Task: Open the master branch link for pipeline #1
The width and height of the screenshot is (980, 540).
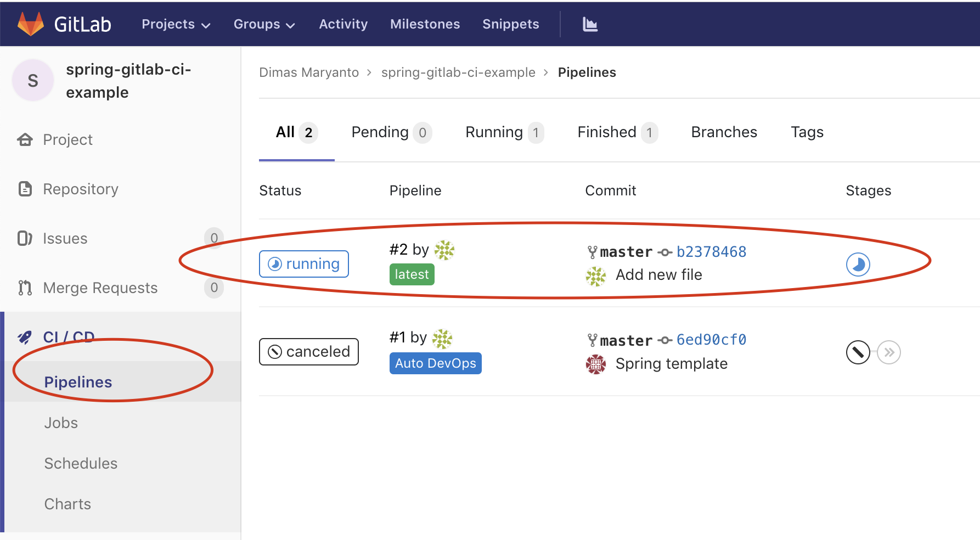Action: pos(626,341)
